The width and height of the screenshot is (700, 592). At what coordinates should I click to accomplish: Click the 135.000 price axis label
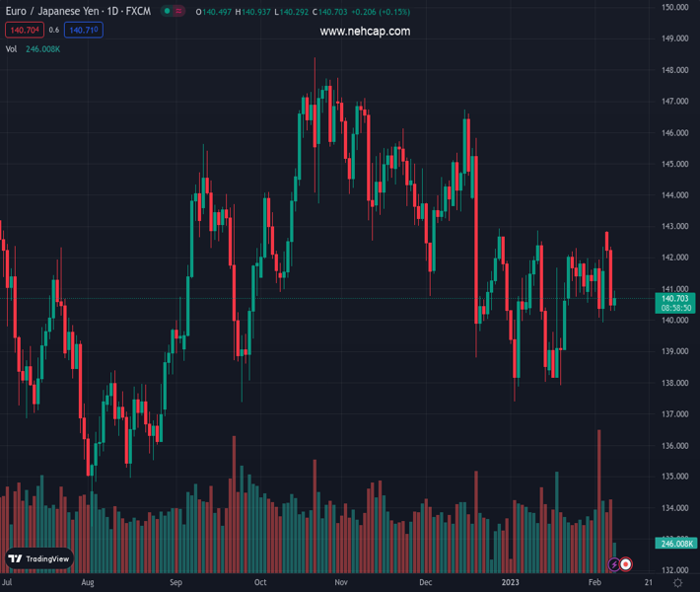675,477
